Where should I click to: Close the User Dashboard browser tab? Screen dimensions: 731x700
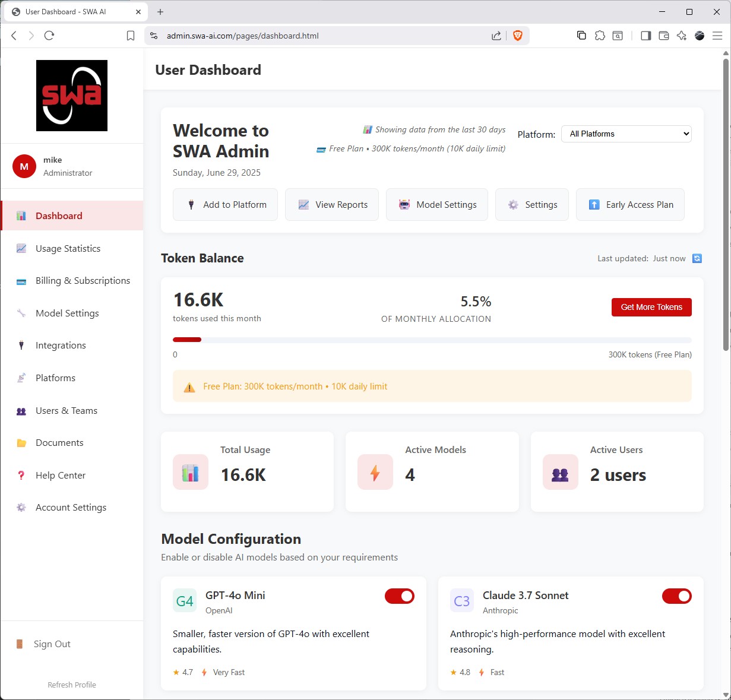[138, 12]
